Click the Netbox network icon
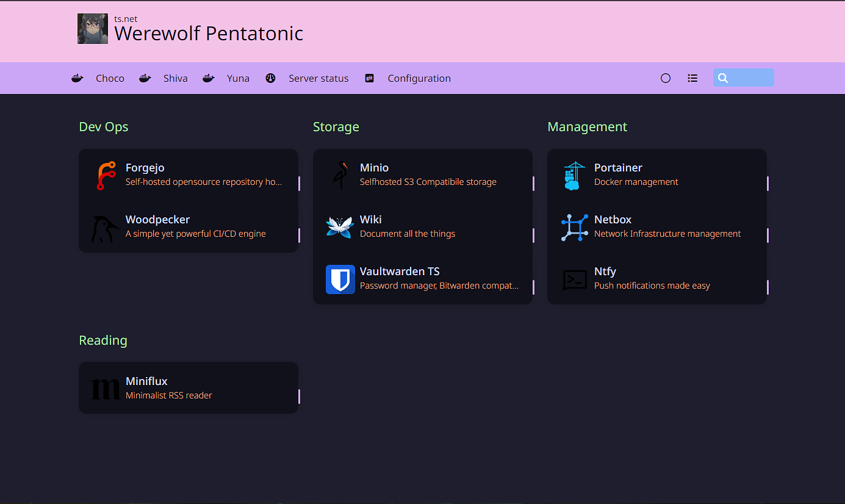The image size is (845, 504). pyautogui.click(x=574, y=228)
